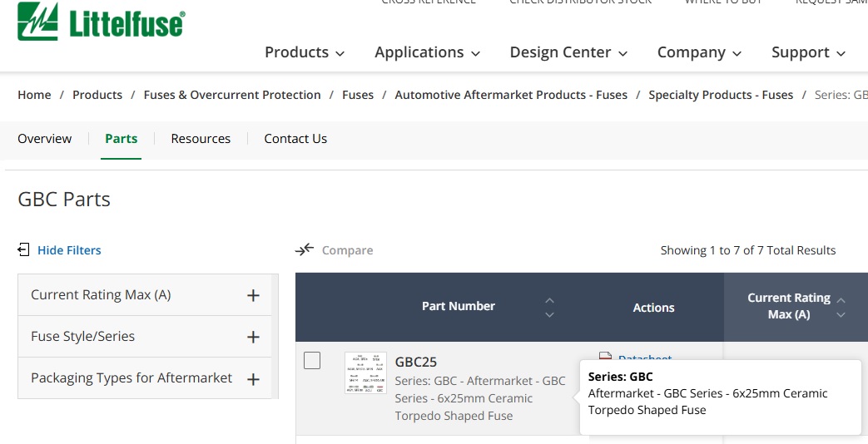Open the Products dropdown menu

[305, 52]
